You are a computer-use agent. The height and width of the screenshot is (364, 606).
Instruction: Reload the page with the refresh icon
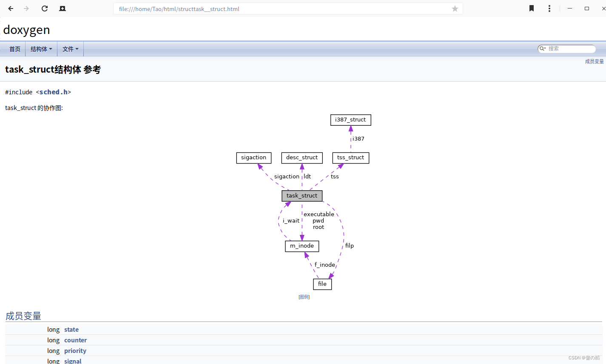coord(45,8)
